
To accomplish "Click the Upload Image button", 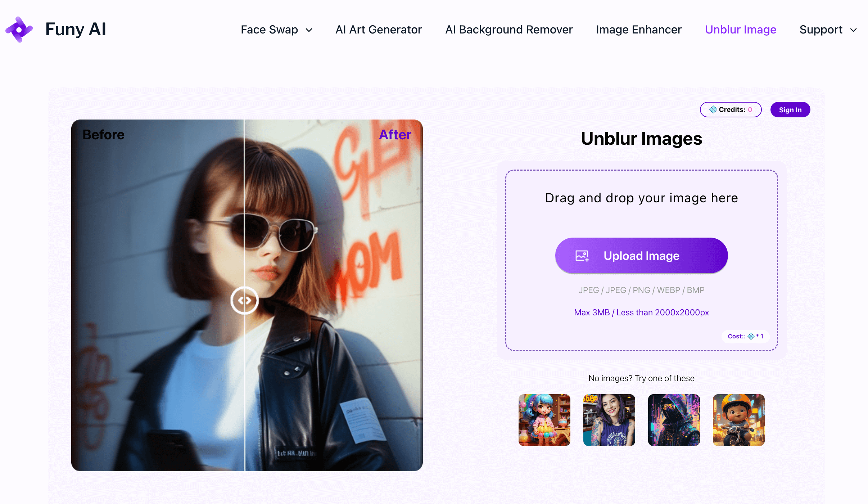I will (641, 256).
